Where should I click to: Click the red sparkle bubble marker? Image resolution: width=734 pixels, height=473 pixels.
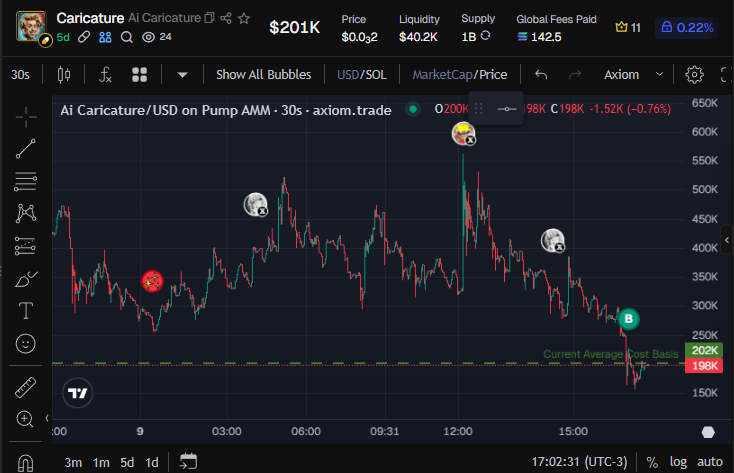point(152,281)
